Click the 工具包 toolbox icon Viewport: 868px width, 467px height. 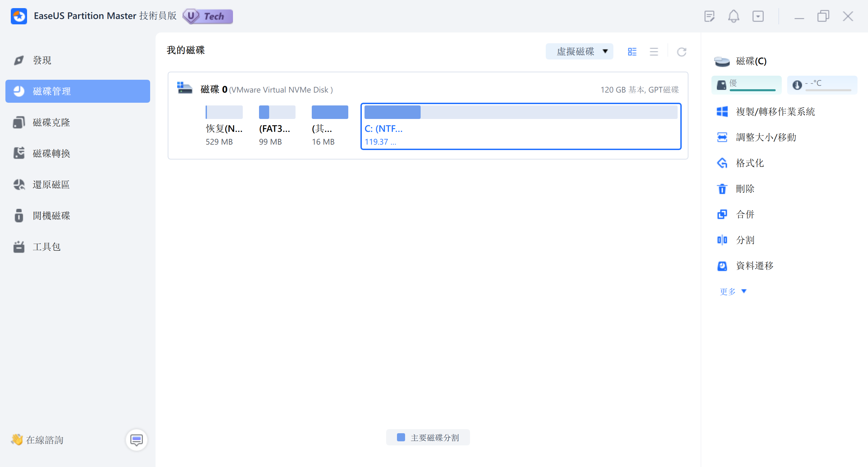click(x=19, y=247)
